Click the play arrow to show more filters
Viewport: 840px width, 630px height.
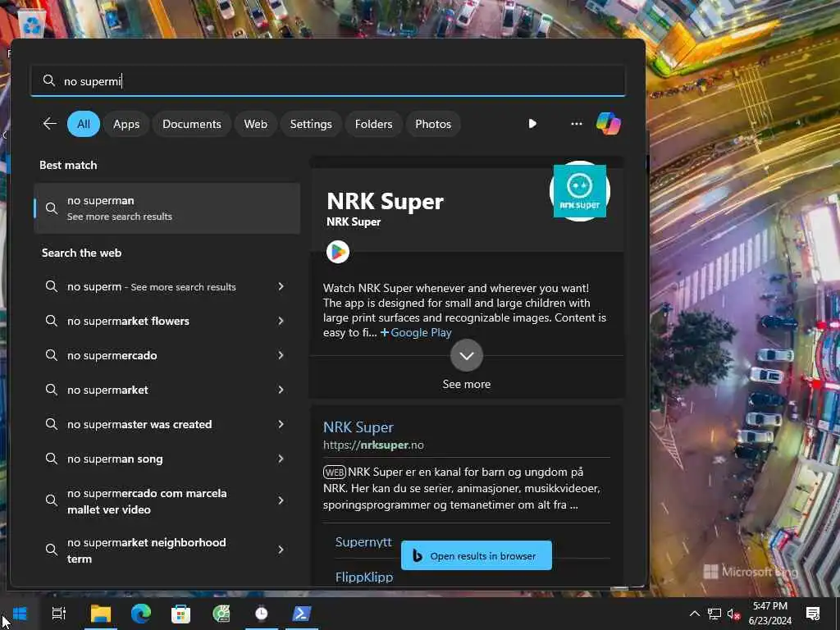532,124
